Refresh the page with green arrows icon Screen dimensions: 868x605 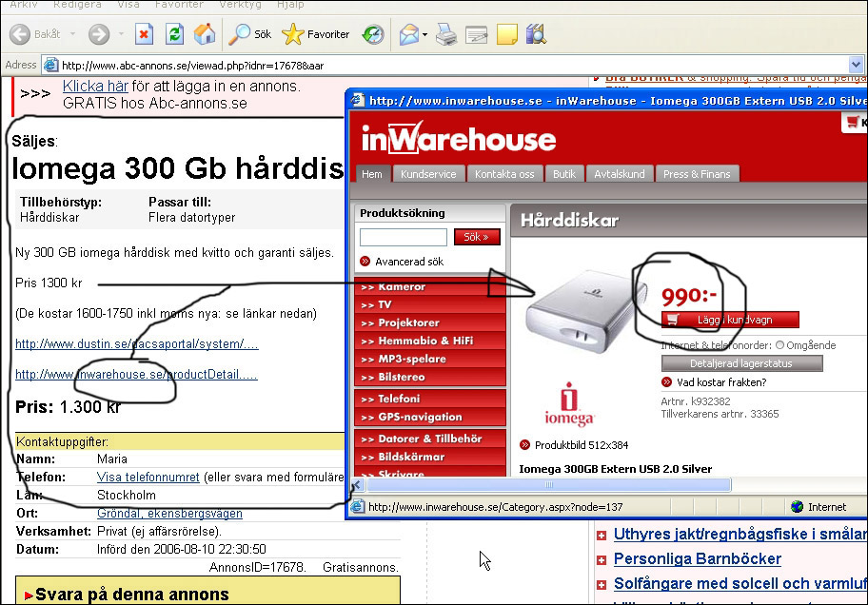tap(175, 34)
